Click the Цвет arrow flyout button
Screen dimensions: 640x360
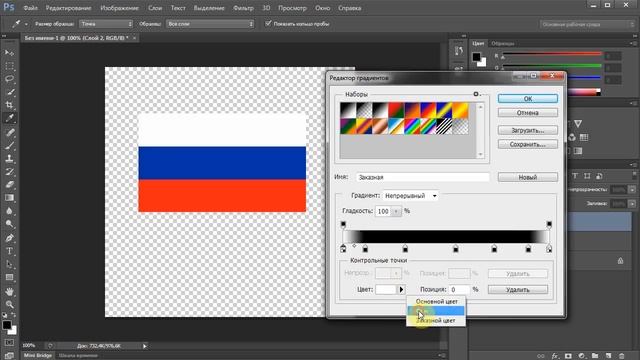coord(401,289)
